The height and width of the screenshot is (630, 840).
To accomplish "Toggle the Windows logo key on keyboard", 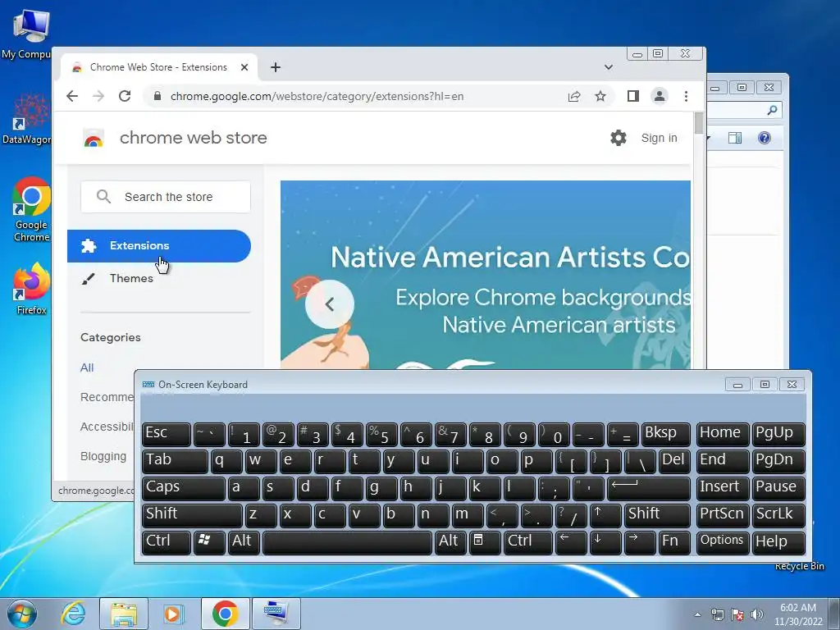I will 209,541.
